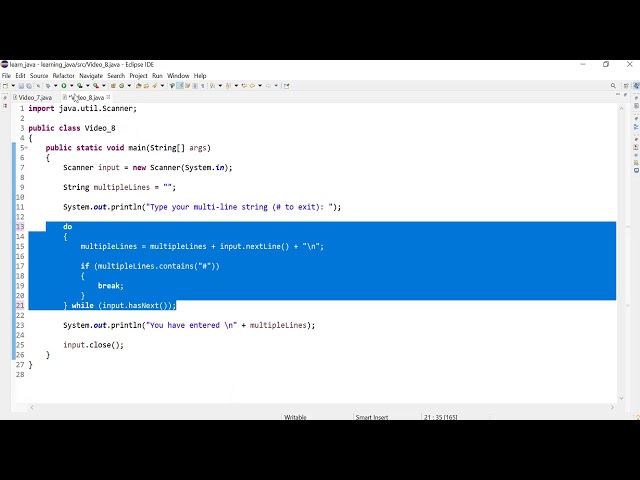
Task: Click the Coverage launch icon
Action: click(x=80, y=86)
